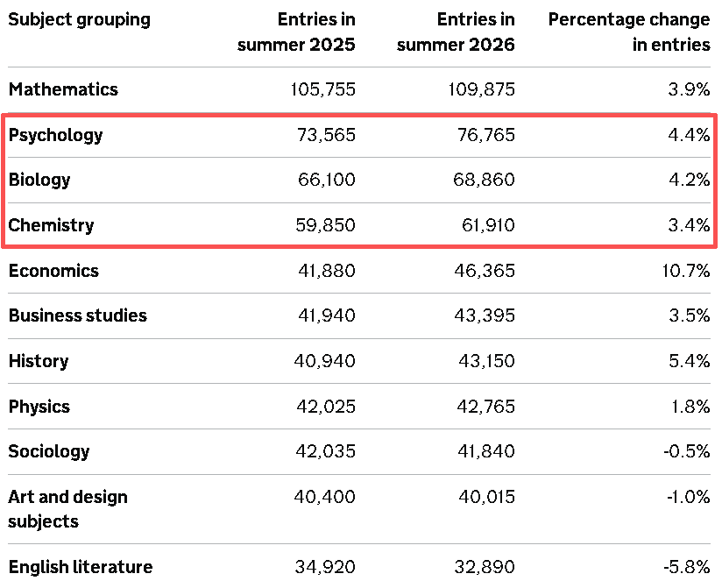
Task: Click the Entries in summer 2026 header
Action: tap(456, 32)
